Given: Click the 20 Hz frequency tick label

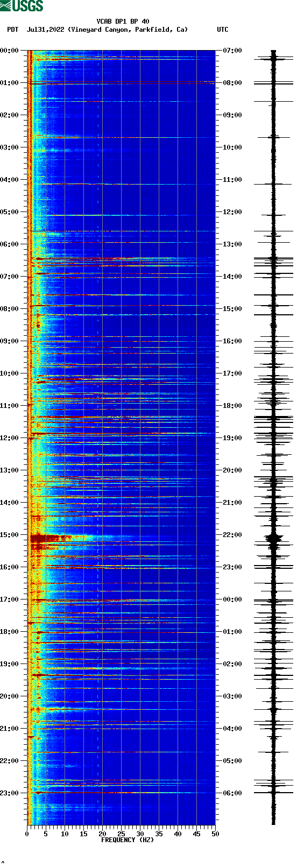Looking at the screenshot, I should (x=102, y=834).
